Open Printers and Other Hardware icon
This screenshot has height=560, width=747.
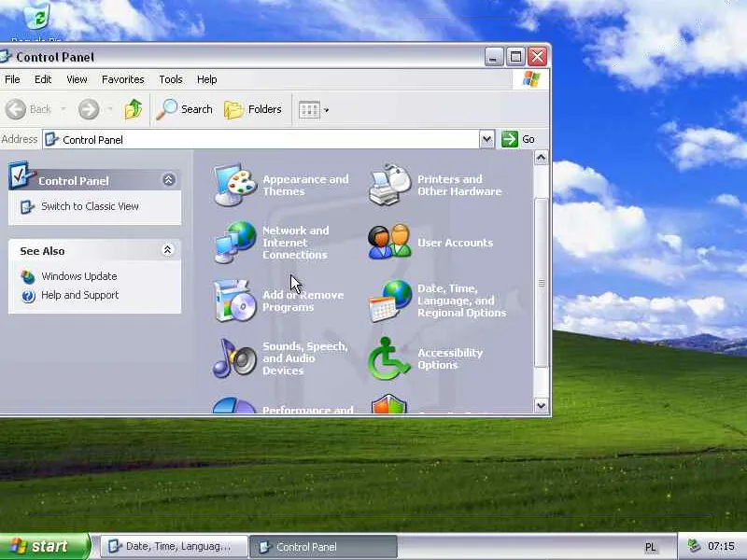pyautogui.click(x=389, y=185)
